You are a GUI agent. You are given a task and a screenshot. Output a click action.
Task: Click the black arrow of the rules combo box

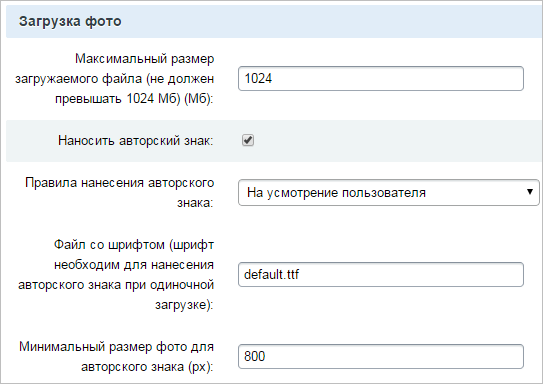point(529,192)
